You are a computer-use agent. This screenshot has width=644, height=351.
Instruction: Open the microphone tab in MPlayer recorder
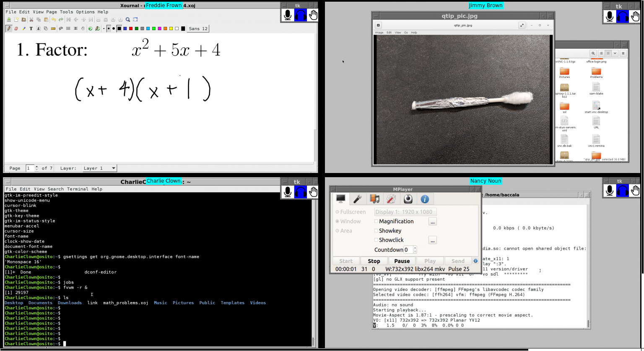point(358,199)
